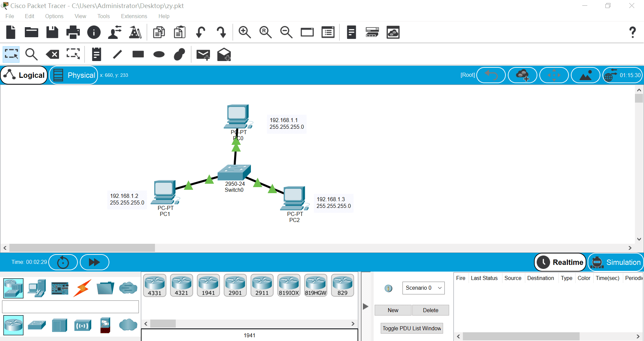Screen dimensions: 644x341
Task: Select the Draw Ellipse tool
Action: [159, 54]
